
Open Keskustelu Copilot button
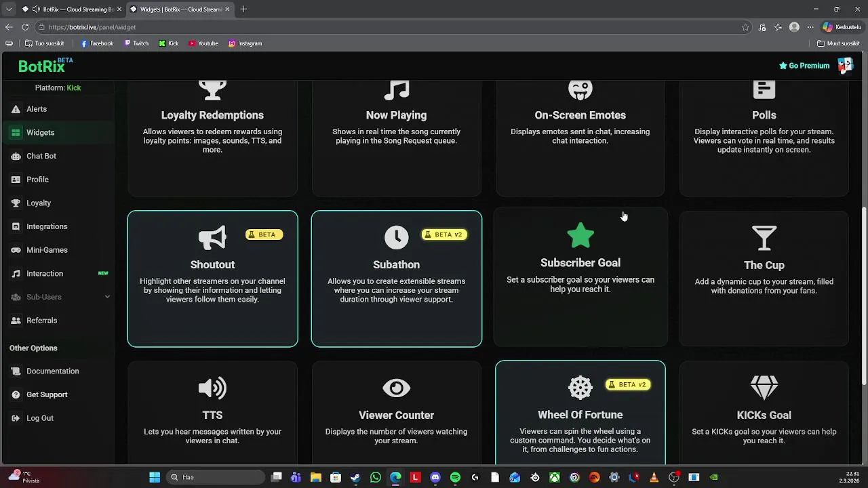(842, 27)
